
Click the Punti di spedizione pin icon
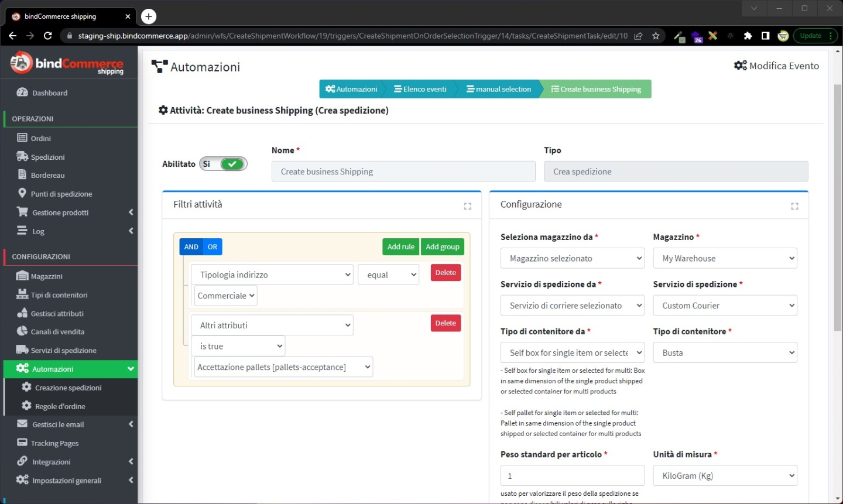click(x=22, y=193)
